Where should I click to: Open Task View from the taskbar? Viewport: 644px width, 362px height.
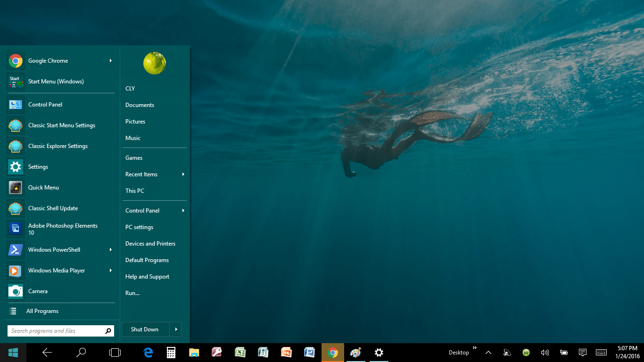pos(115,353)
